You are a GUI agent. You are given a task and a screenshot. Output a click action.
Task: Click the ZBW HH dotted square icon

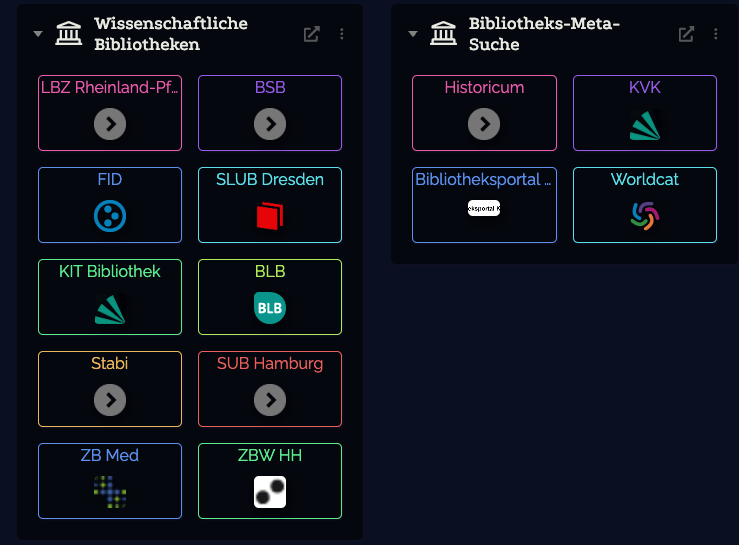(x=270, y=492)
